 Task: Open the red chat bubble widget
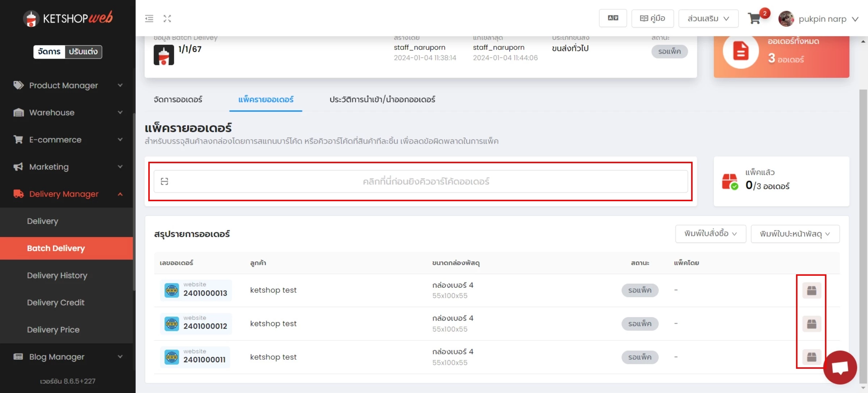[840, 367]
